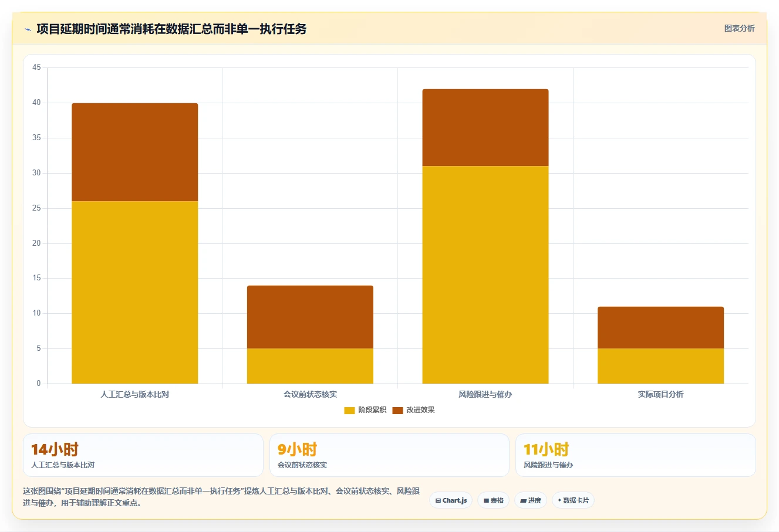Click the 阶段累积 legend label
Viewport: 779px width, 532px height.
(372, 410)
